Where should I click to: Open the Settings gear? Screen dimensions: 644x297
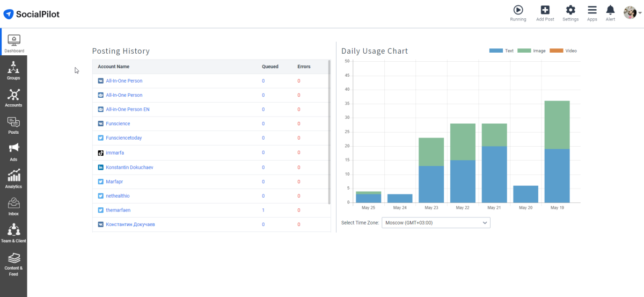(x=570, y=10)
